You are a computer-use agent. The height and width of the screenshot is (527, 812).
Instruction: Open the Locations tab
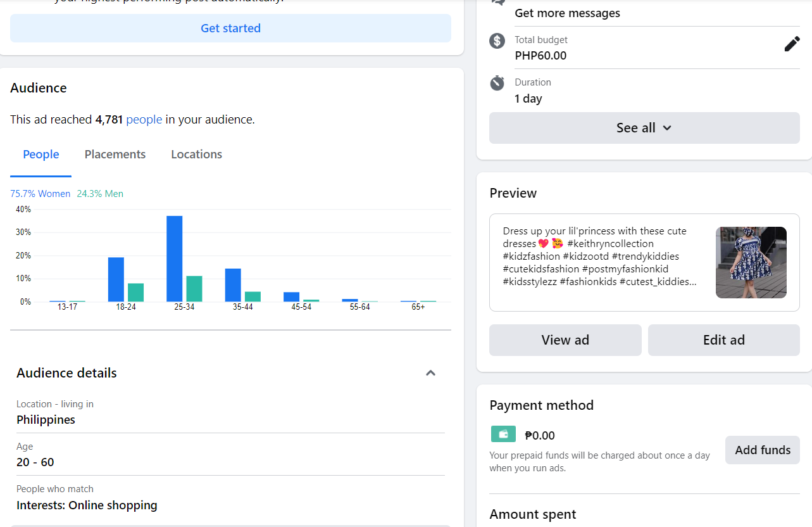pyautogui.click(x=196, y=155)
